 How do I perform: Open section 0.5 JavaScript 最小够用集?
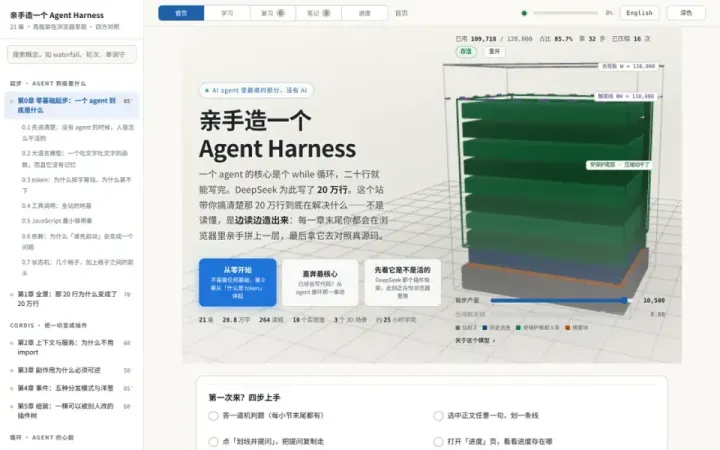click(x=57, y=221)
